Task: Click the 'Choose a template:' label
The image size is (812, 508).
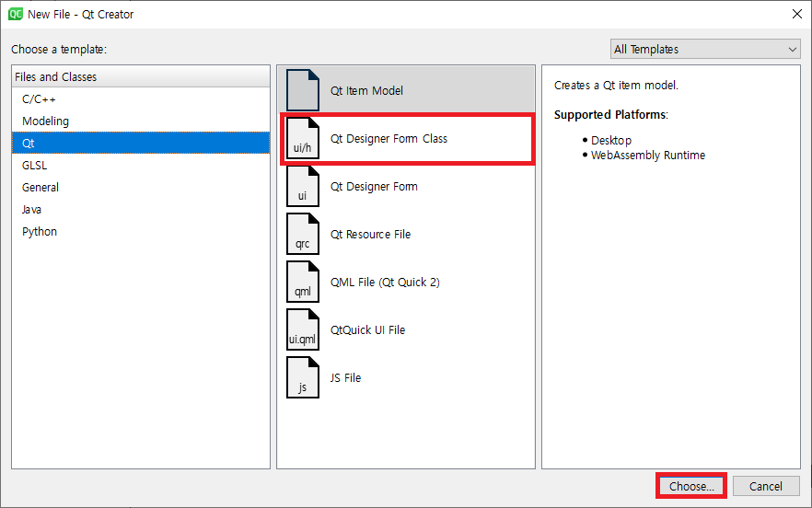Action: [x=59, y=49]
